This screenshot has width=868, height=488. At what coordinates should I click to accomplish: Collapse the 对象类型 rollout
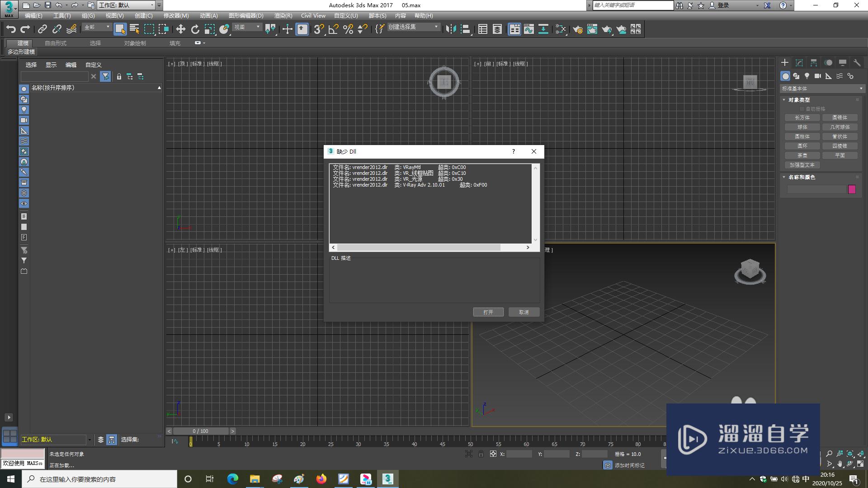[x=799, y=100]
